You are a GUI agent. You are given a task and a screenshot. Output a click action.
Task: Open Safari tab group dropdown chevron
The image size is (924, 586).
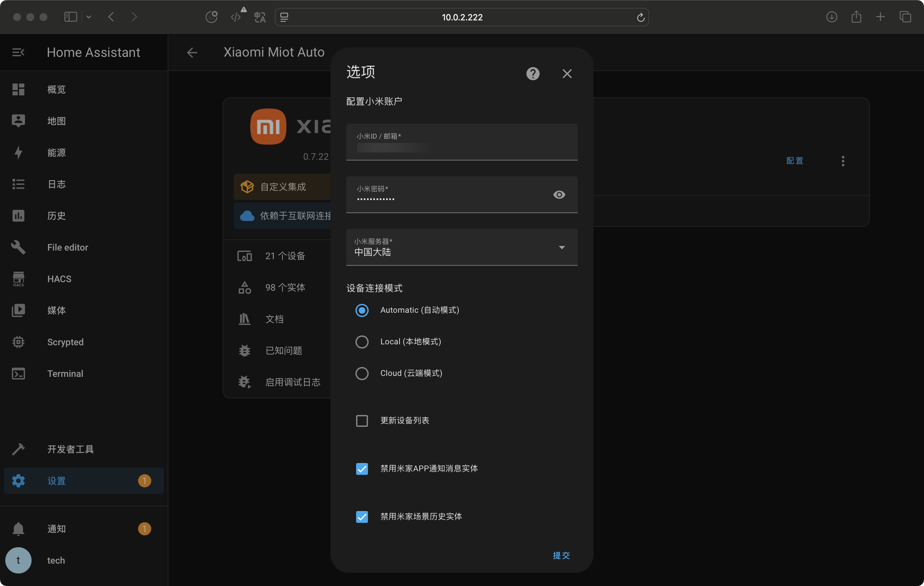click(x=89, y=17)
